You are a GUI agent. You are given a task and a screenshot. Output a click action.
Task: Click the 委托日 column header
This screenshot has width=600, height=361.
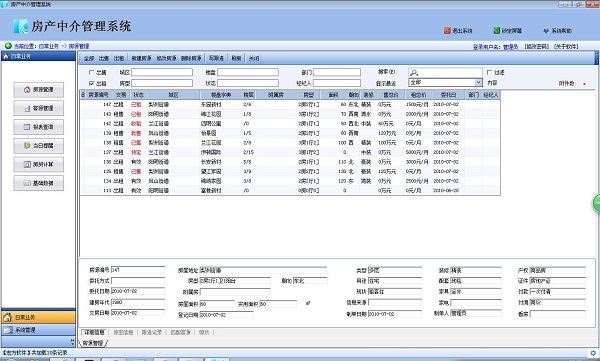click(448, 95)
